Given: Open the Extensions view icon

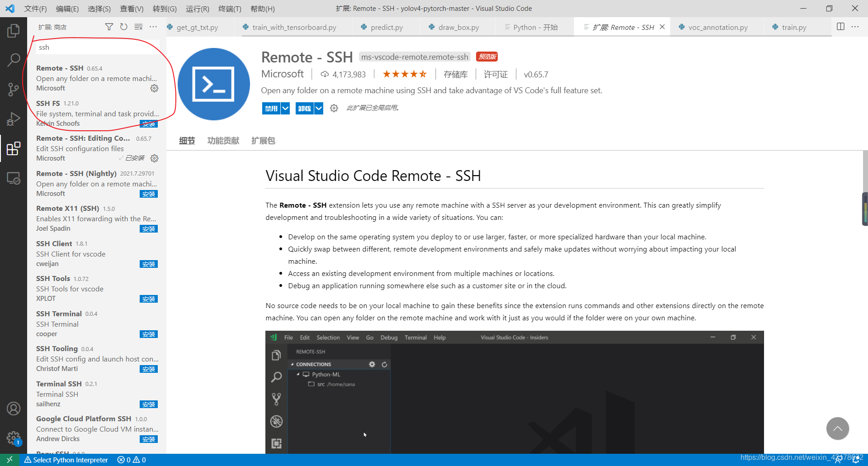Looking at the screenshot, I should pyautogui.click(x=14, y=148).
